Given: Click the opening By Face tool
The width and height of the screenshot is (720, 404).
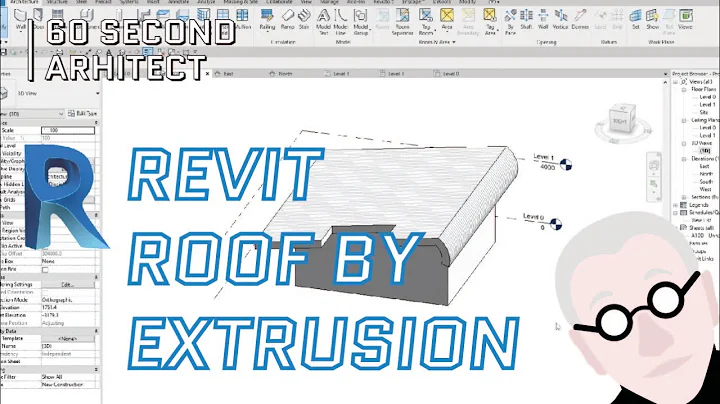Looking at the screenshot, I should click(x=510, y=22).
